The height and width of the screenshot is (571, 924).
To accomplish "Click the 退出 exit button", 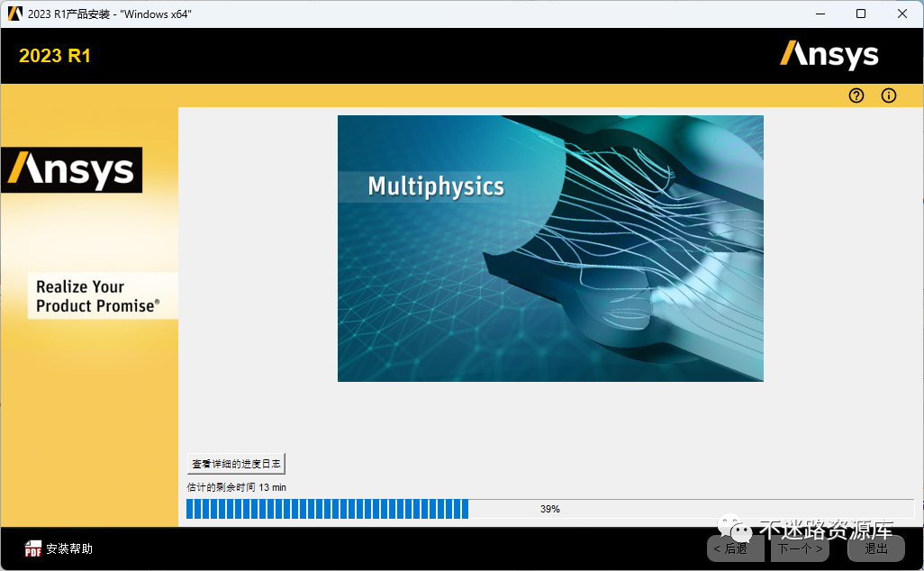I will 875,548.
